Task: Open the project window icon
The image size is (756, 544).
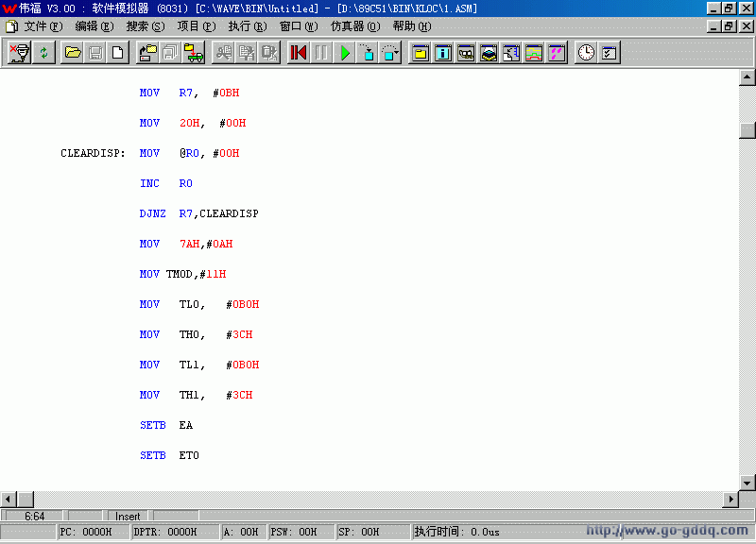Action: point(420,53)
